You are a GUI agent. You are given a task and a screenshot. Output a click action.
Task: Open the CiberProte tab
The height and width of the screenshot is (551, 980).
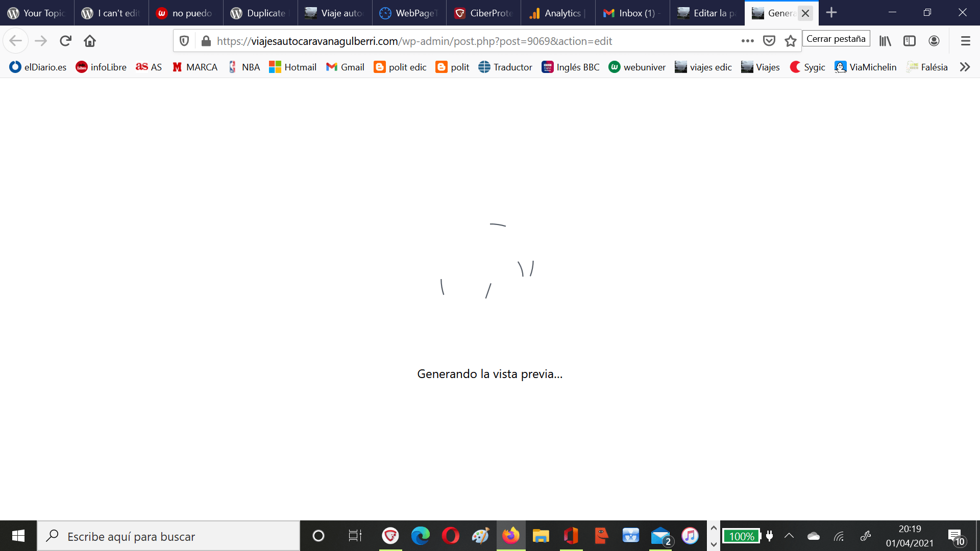pyautogui.click(x=484, y=13)
